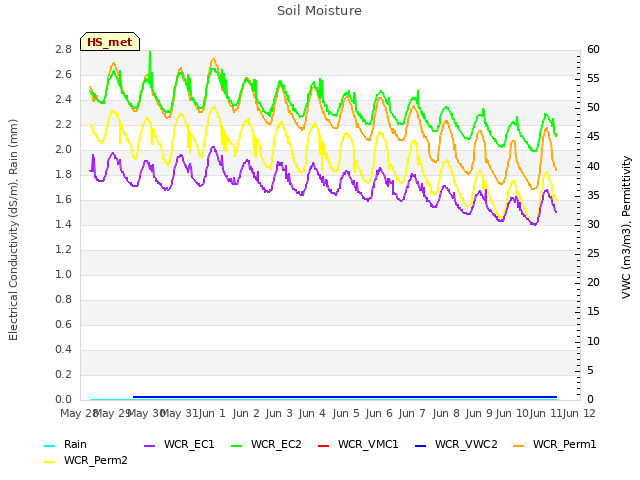Click the blue WCR_VWC2 legend swatch

tap(421, 446)
